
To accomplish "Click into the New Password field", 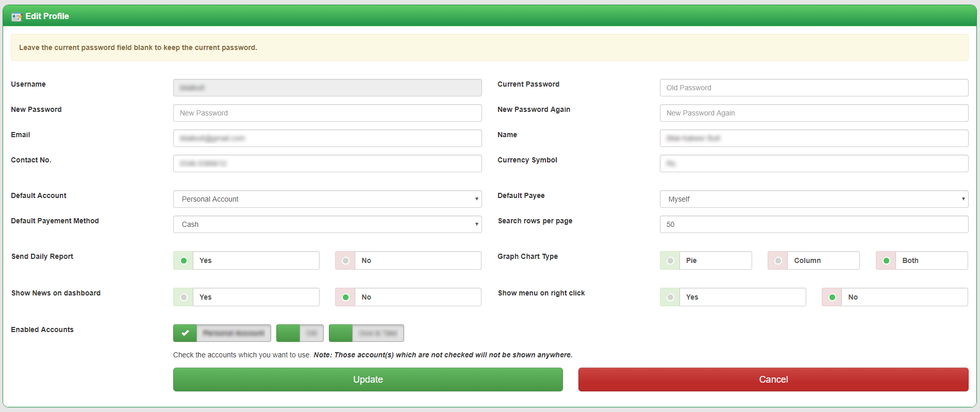I will pos(327,113).
